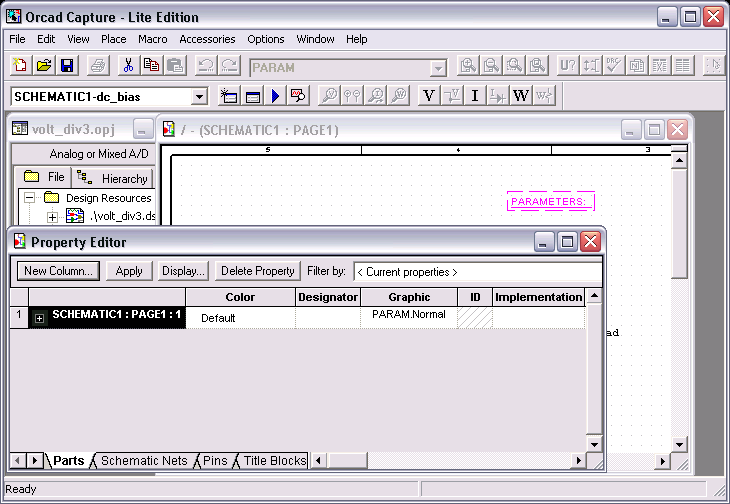Edit the simulation settings
This screenshot has height=504, width=730.
click(252, 96)
